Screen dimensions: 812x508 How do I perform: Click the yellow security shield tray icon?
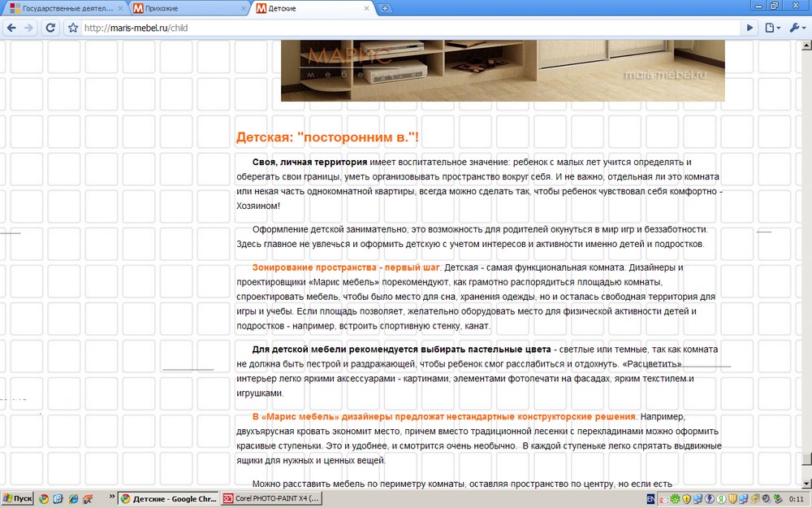coord(687,499)
